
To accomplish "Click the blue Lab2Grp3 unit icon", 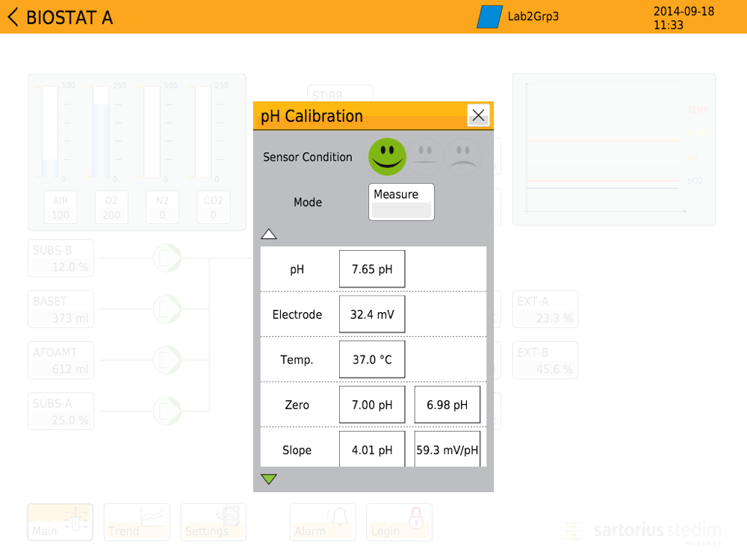I will [x=490, y=17].
